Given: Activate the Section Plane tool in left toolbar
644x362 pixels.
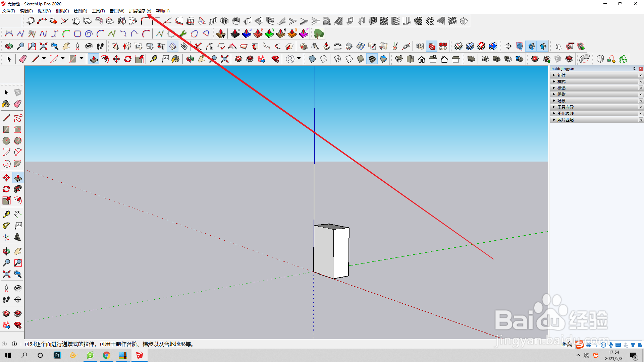Looking at the screenshot, I should coord(18,300).
